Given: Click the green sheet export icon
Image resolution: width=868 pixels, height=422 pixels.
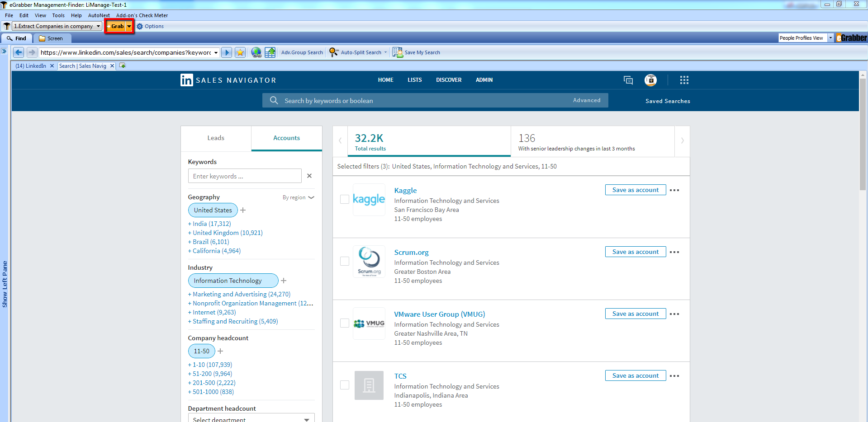Looking at the screenshot, I should point(270,52).
